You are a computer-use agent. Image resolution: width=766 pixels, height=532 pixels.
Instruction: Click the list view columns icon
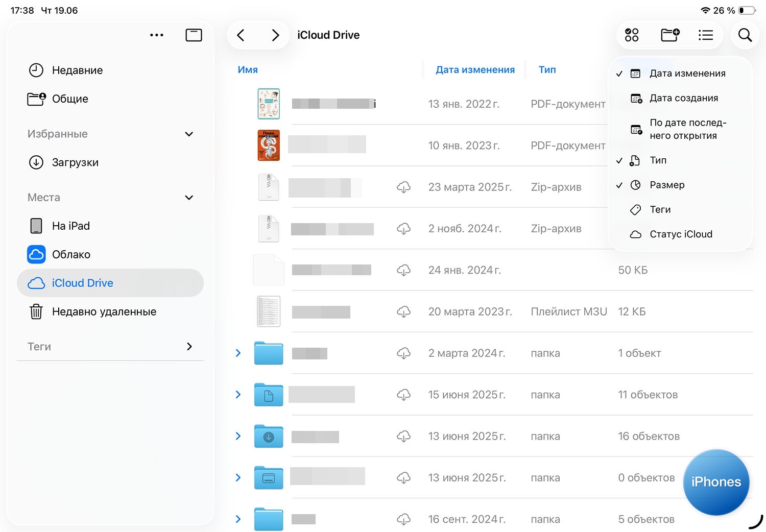click(x=706, y=35)
